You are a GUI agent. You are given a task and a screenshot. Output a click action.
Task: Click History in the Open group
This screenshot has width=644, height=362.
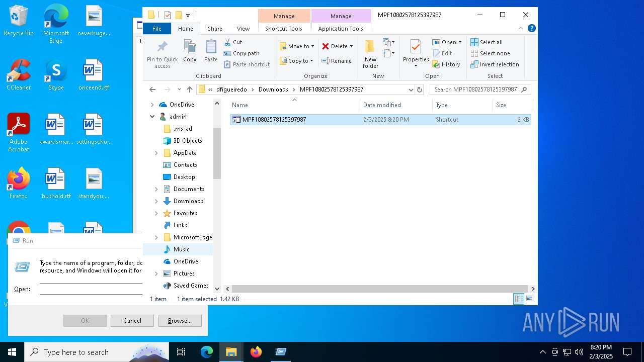[x=446, y=64]
